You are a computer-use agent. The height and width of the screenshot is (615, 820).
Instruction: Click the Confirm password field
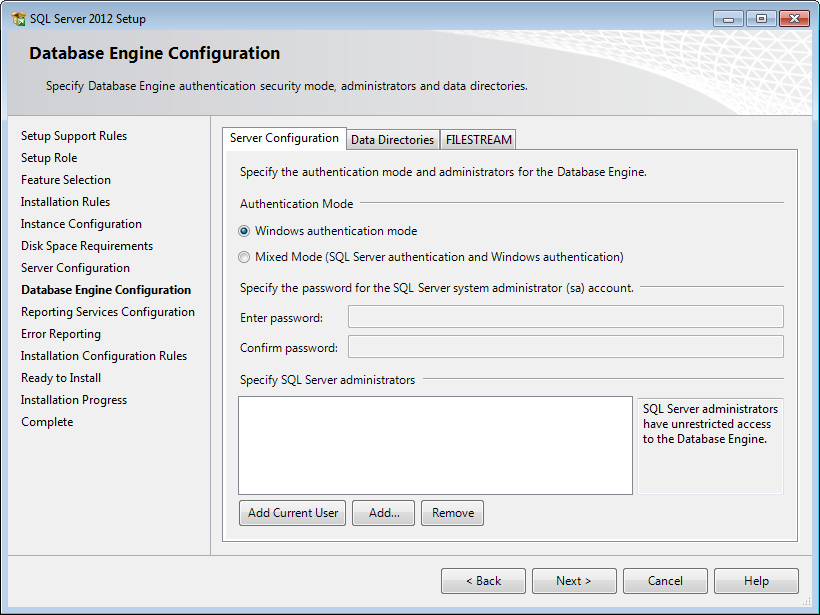(x=565, y=347)
